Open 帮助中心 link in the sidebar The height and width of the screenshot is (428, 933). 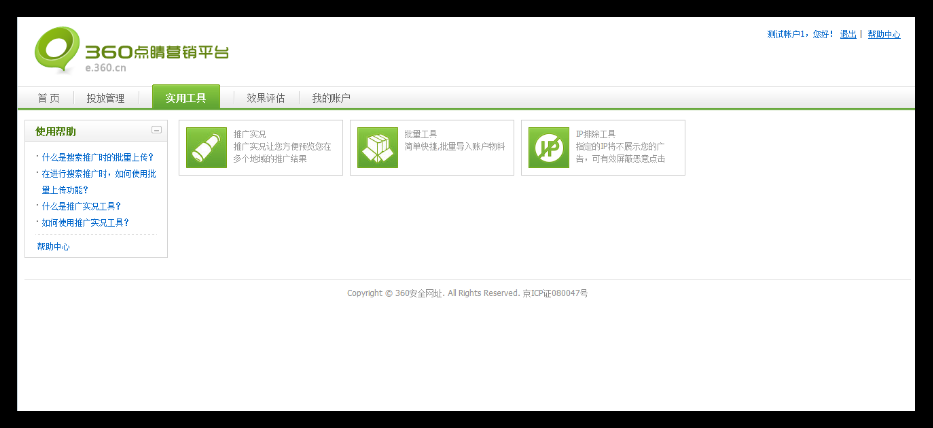point(53,246)
